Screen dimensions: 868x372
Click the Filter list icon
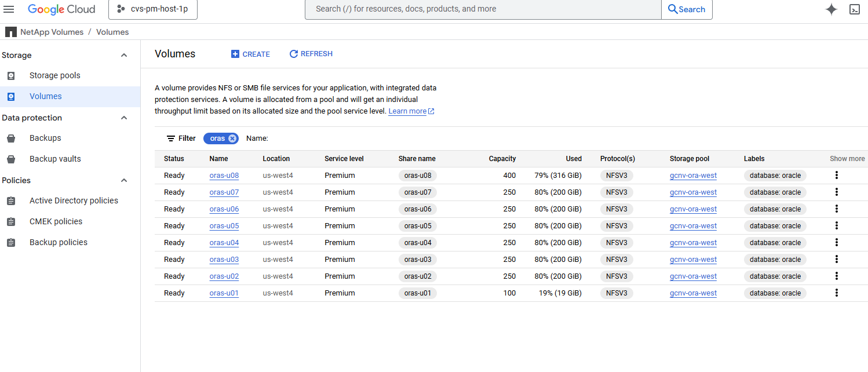[x=171, y=138]
